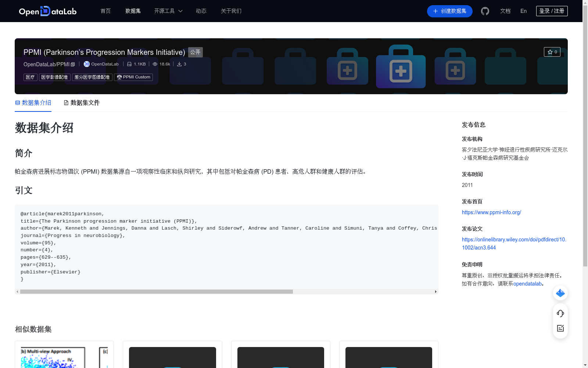Viewport: 588px width, 368px height.
Task: Click the publish year 2011
Action: (x=467, y=185)
